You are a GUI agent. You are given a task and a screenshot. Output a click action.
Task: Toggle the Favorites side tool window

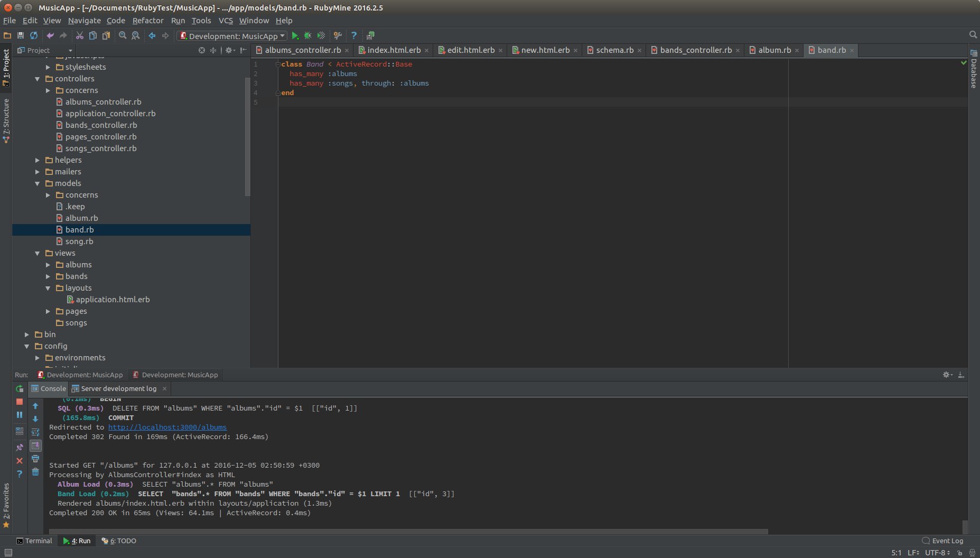[x=6, y=505]
